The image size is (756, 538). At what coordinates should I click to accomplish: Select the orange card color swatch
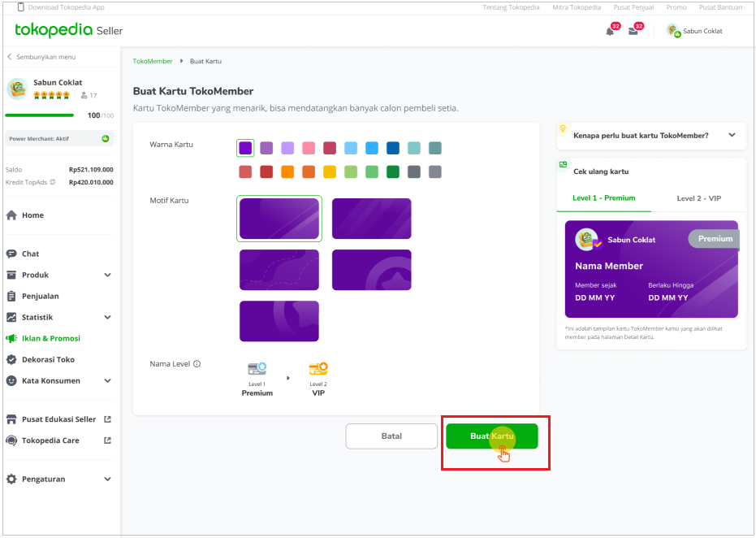coord(287,171)
